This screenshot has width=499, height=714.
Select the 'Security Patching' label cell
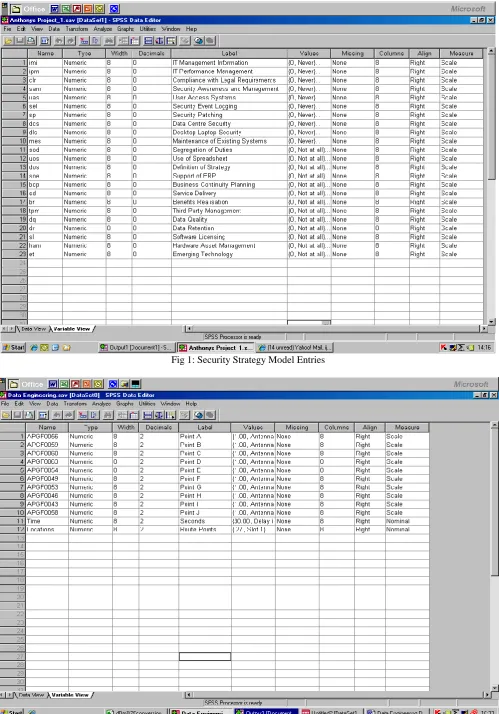[x=229, y=115]
